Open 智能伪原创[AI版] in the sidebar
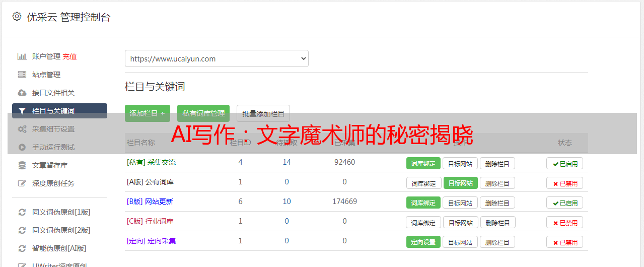Image resolution: width=644 pixels, height=267 pixels. pos(59,248)
